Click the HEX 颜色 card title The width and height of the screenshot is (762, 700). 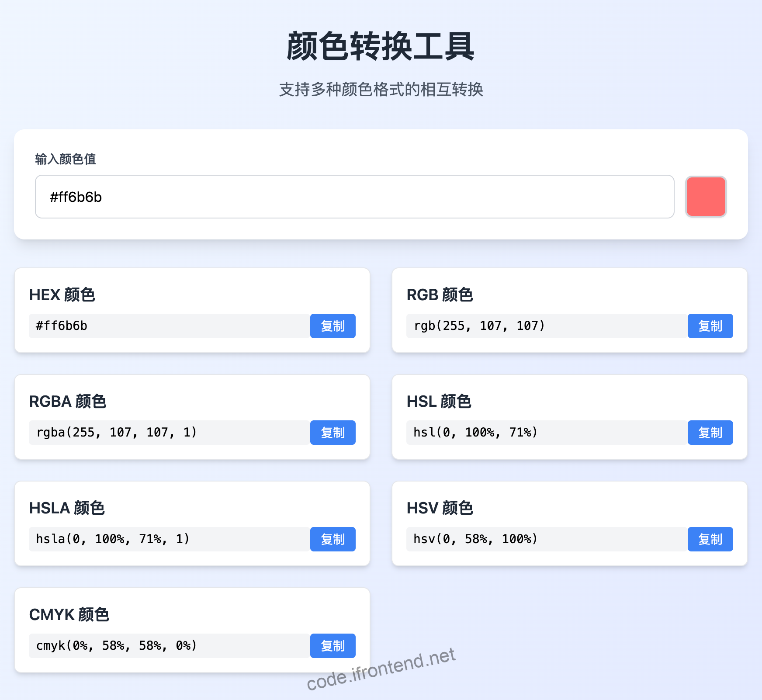coord(62,295)
